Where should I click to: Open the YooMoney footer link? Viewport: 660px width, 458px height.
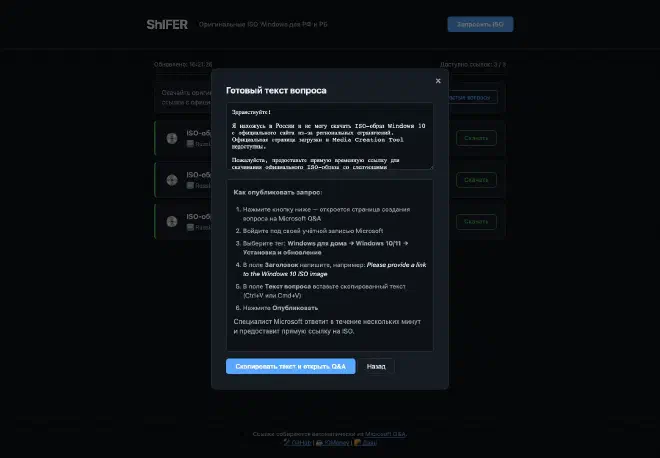333,442
